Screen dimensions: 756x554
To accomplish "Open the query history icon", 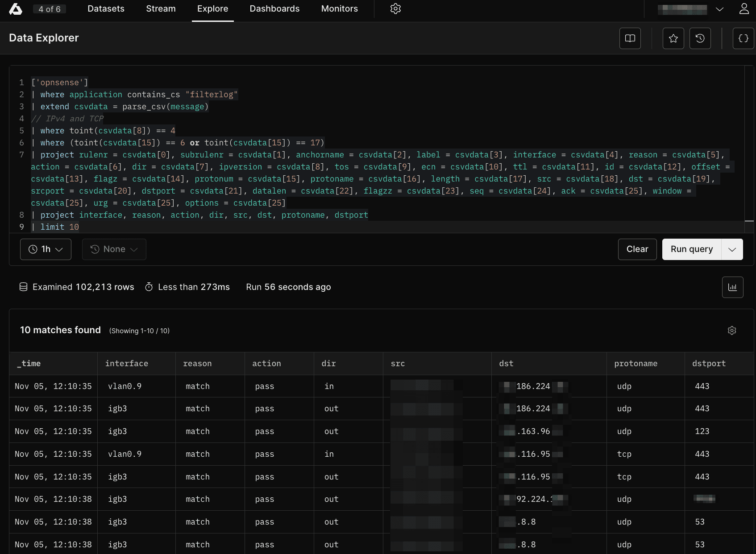I will pos(700,38).
